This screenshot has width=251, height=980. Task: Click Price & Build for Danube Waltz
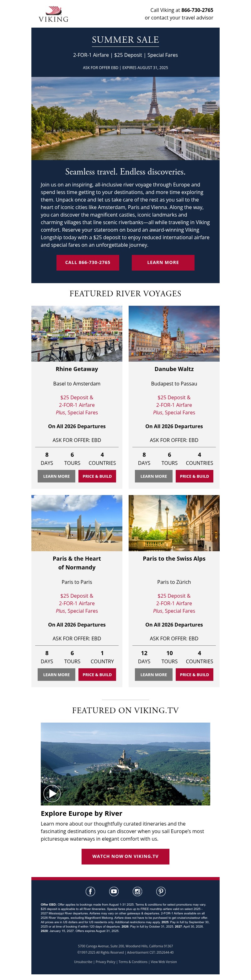point(194,476)
